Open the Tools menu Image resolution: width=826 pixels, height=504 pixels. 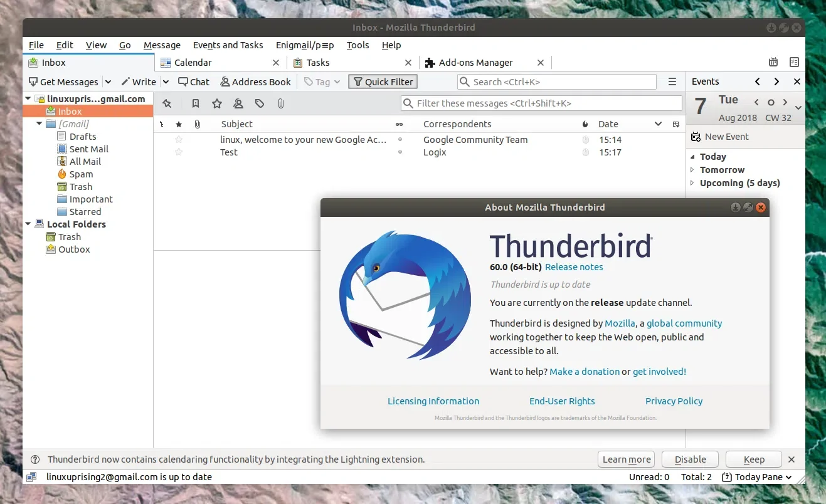coord(358,45)
